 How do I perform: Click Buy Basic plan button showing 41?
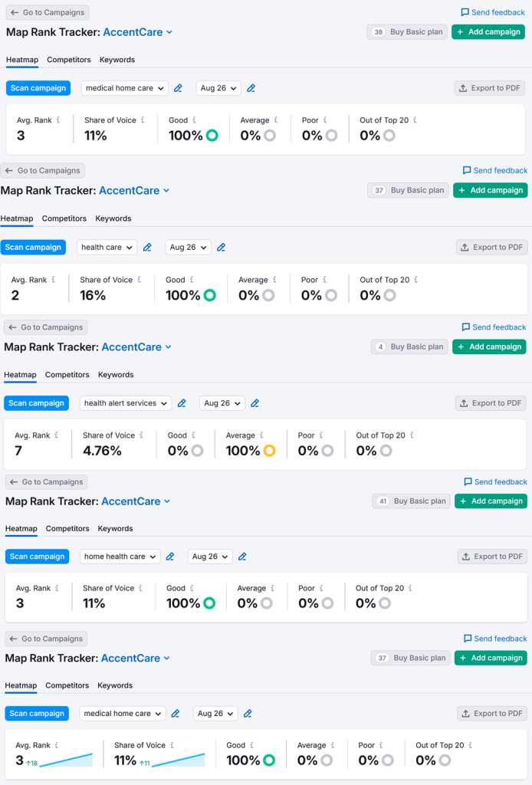[412, 501]
